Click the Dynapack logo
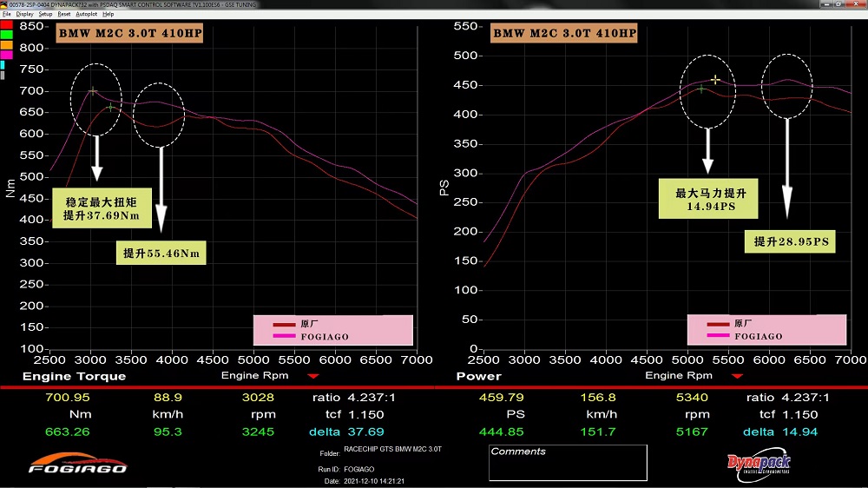868x488 pixels. 759,465
